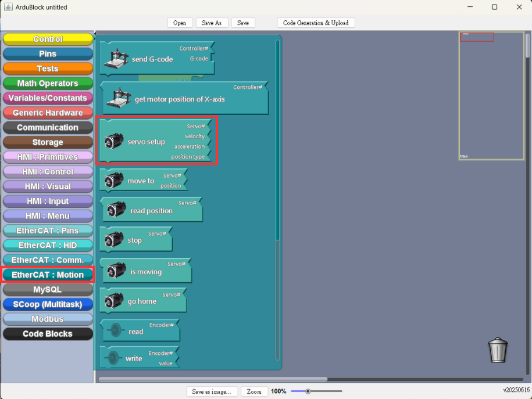Open the Storage category
Screen dimensions: 532x399
[48, 142]
